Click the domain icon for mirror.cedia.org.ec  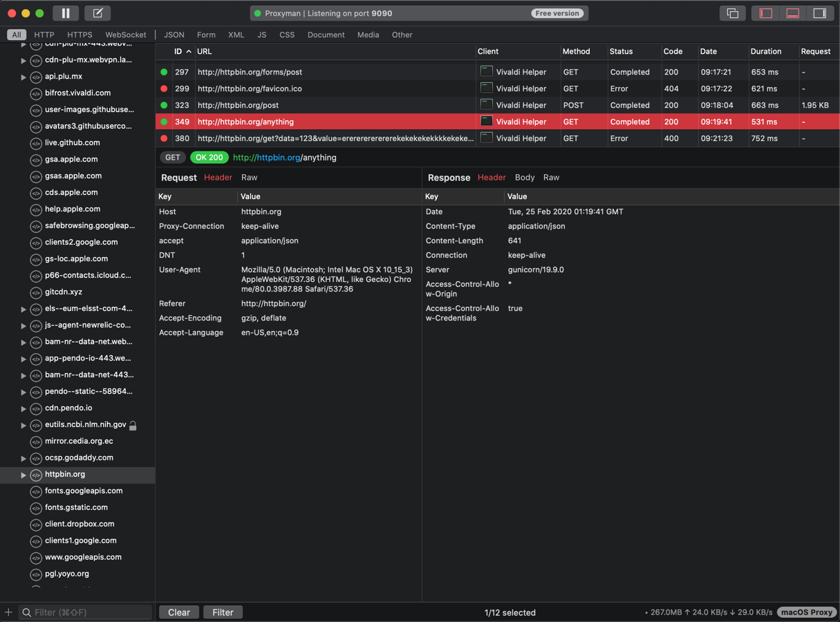36,442
